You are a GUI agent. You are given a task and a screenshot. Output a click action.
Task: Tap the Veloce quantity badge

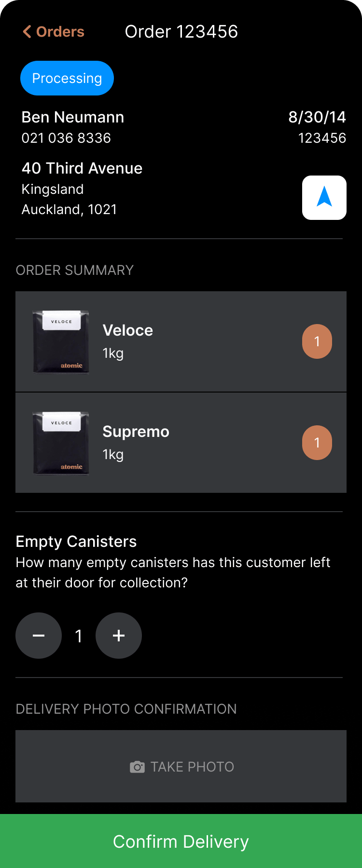tap(317, 341)
